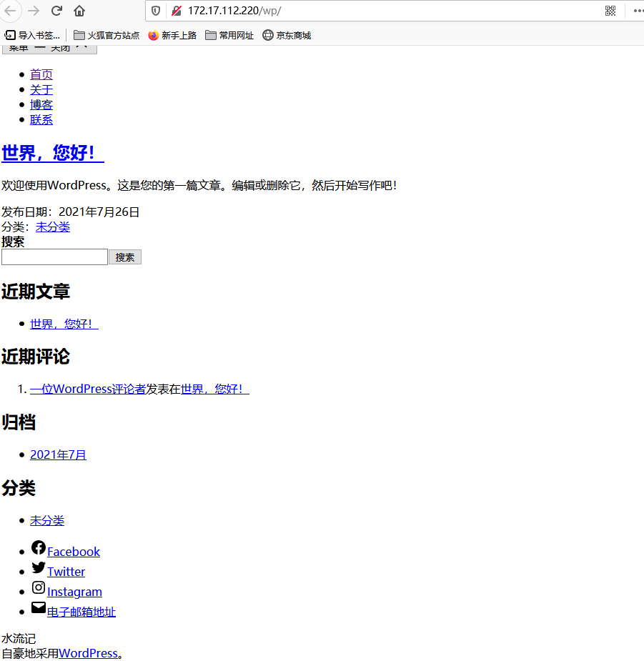Select 博客 in the navigation menu
This screenshot has height=661, width=644.
pos(41,104)
